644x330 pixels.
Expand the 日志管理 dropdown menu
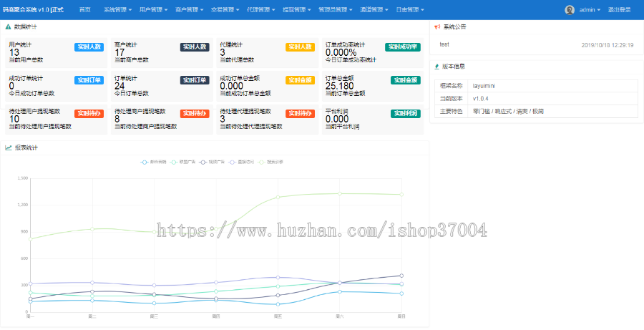tap(410, 10)
